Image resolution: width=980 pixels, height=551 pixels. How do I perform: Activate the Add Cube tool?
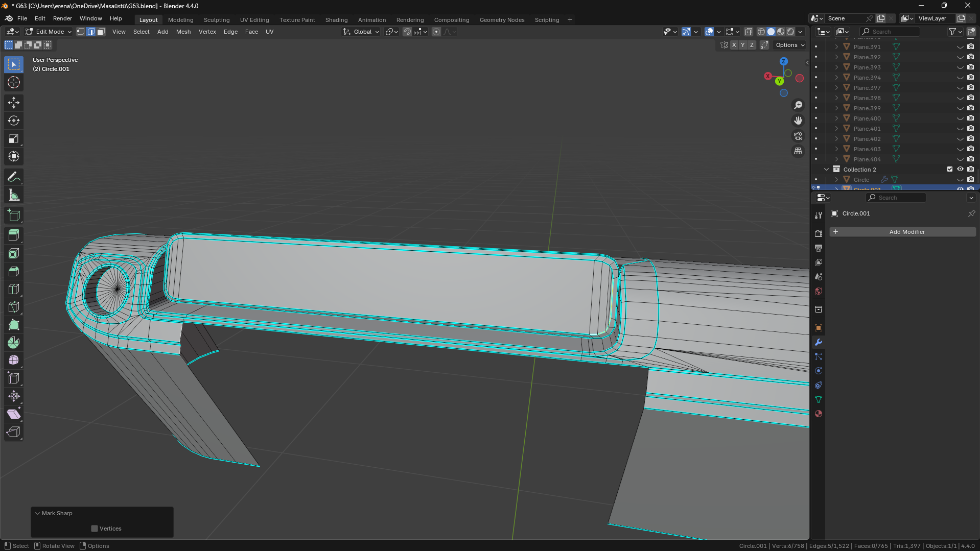(14, 215)
